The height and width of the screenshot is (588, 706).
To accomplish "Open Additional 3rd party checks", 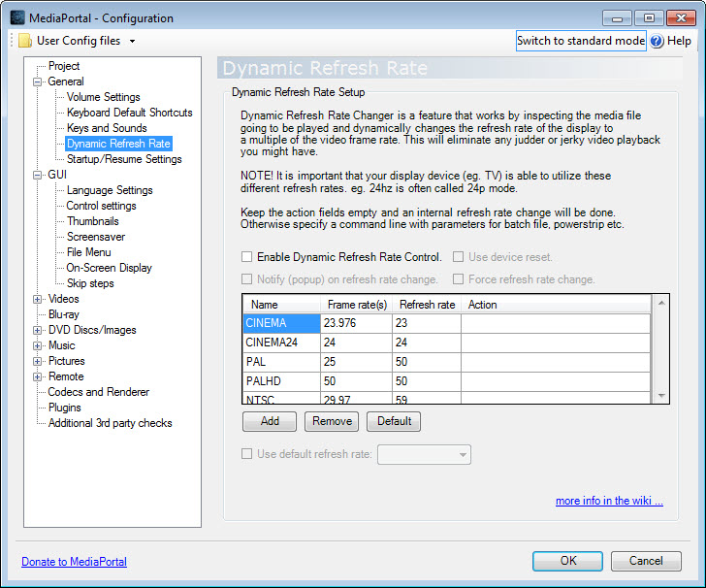I will (x=111, y=424).
